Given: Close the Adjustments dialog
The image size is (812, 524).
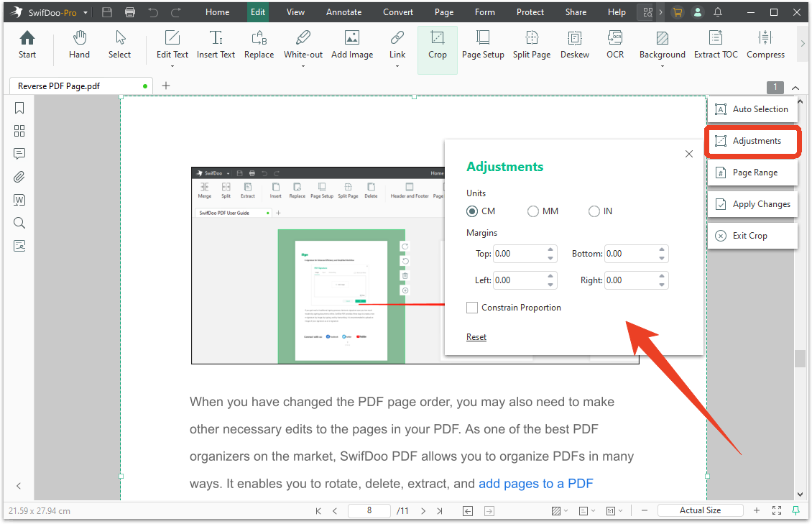Looking at the screenshot, I should (x=688, y=154).
